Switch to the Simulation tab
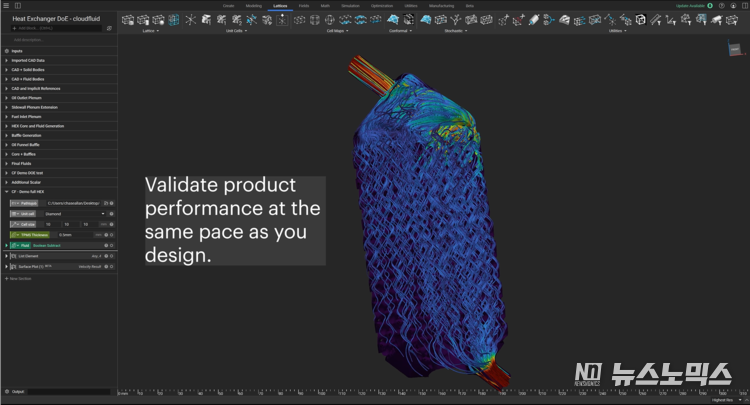The image size is (750, 405). pos(350,6)
